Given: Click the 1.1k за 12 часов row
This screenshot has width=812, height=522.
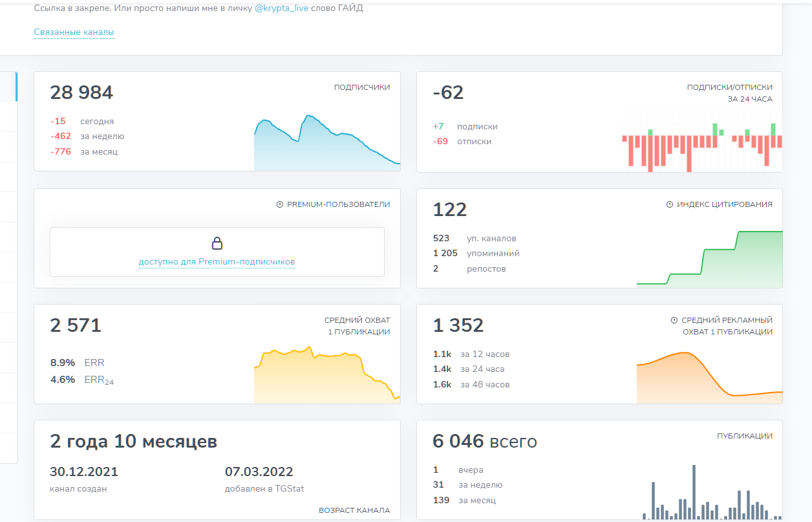Looking at the screenshot, I should point(471,354).
